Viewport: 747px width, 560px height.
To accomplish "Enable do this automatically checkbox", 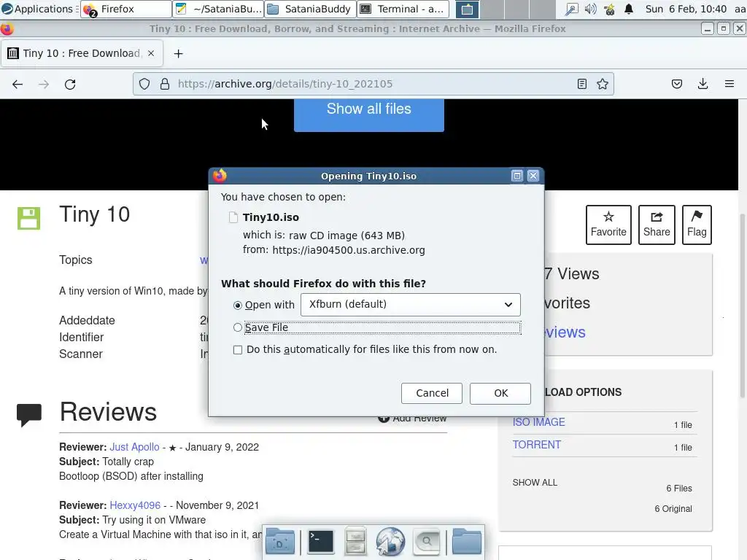I will pos(238,350).
